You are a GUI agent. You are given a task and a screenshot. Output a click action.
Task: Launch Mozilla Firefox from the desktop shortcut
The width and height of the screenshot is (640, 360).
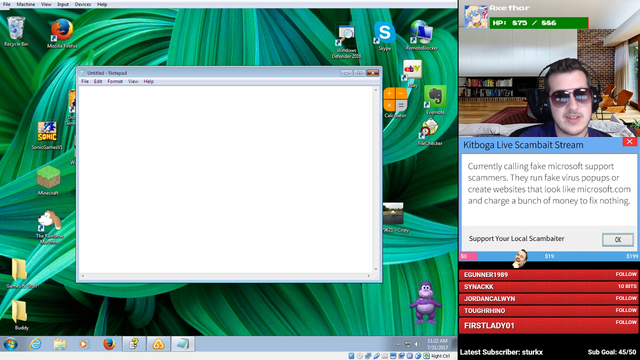62,33
